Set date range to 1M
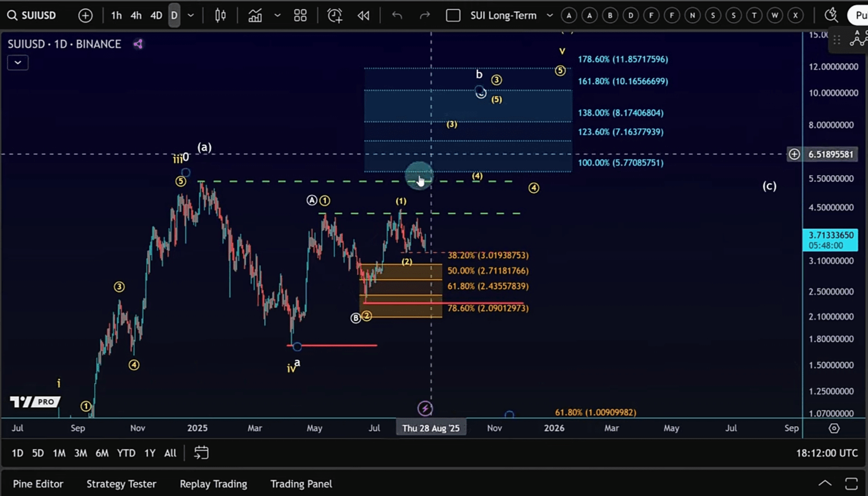This screenshot has width=868, height=496. 59,453
